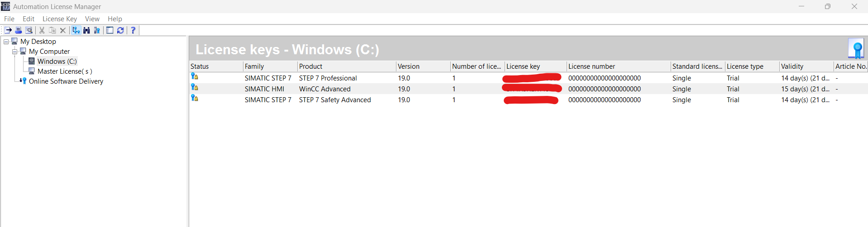Image resolution: width=868 pixels, height=227 pixels.
Task: Click the status icon of STEP 7 Safety Advanced row
Action: [x=195, y=98]
